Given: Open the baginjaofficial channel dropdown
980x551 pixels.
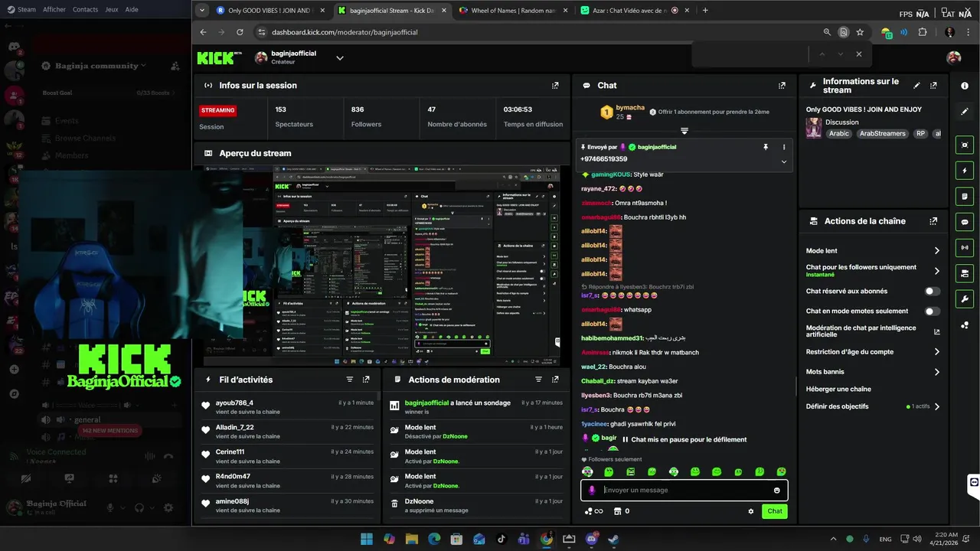Looking at the screenshot, I should click(x=340, y=58).
